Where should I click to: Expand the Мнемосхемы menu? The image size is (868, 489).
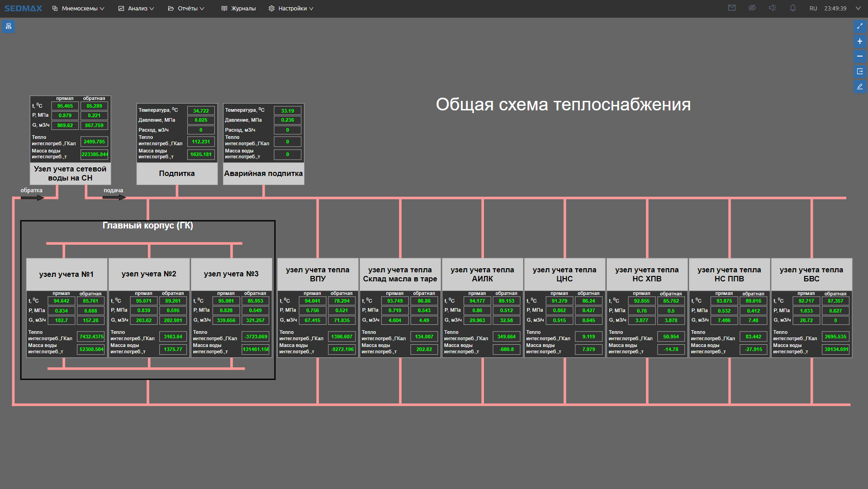click(78, 8)
